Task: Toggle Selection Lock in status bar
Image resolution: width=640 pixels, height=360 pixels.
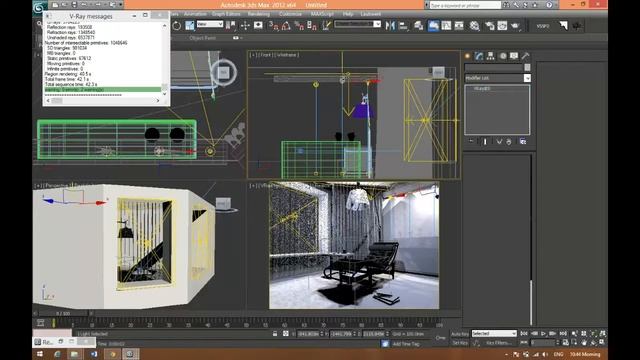Action: coord(275,333)
